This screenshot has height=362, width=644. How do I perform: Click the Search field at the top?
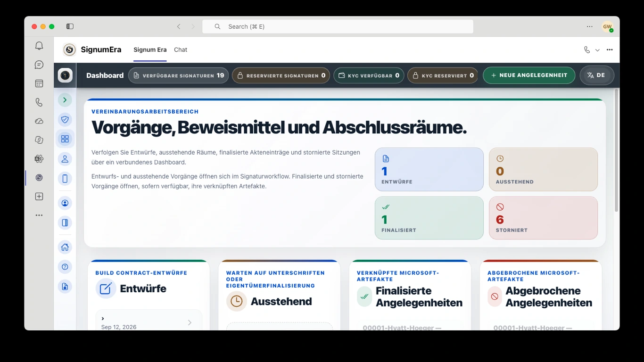point(338,26)
